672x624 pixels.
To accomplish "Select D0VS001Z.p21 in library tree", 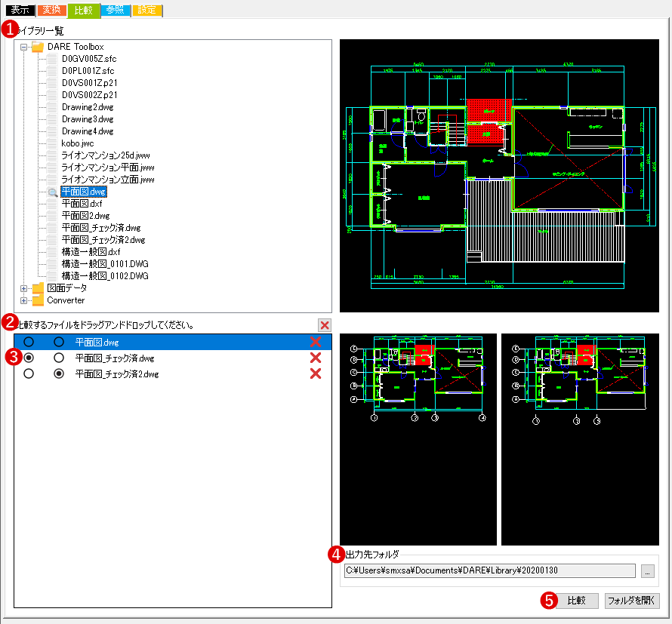I will [x=89, y=83].
